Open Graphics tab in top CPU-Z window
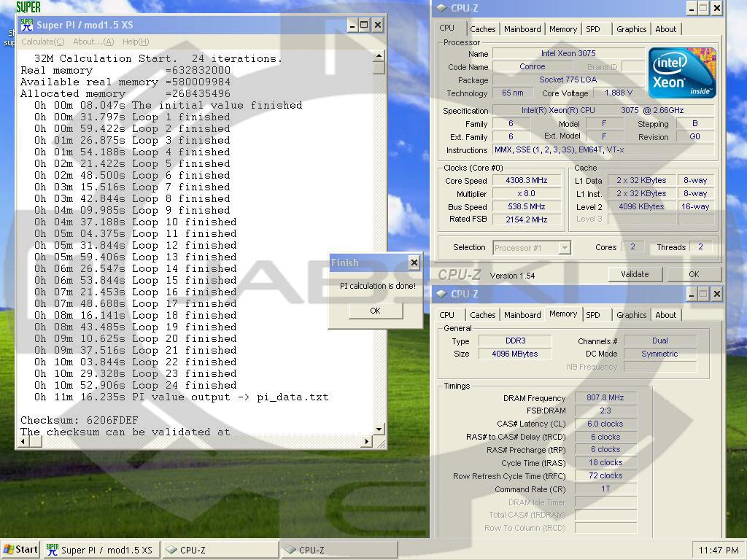 click(x=631, y=29)
